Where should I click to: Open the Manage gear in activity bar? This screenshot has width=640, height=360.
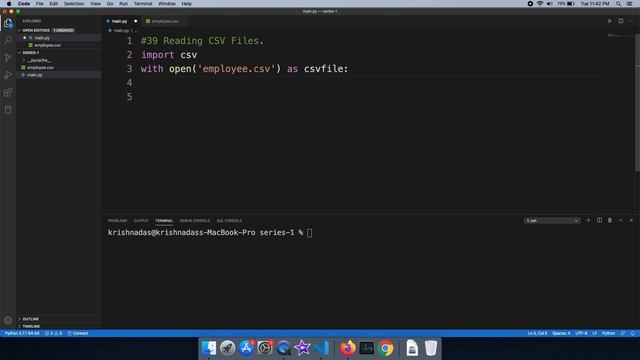click(8, 320)
